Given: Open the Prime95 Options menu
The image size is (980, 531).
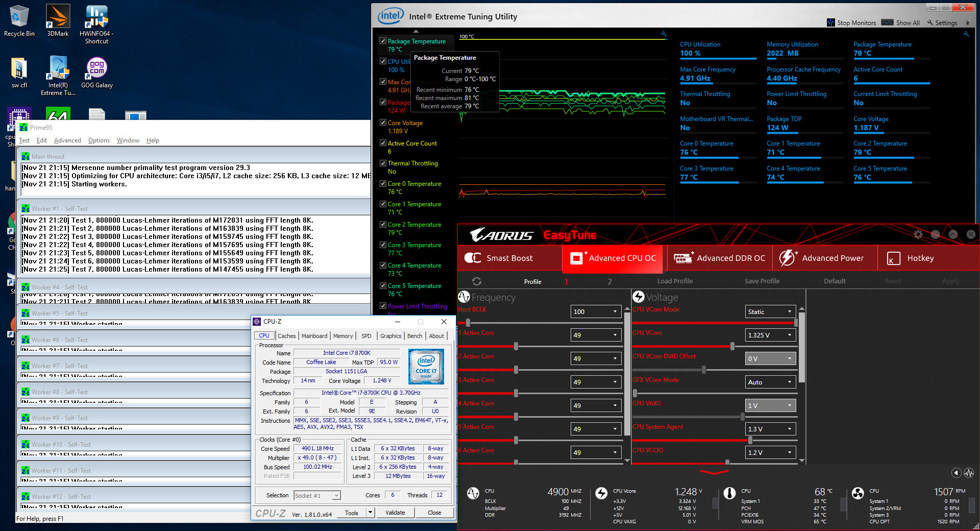Looking at the screenshot, I should [99, 140].
